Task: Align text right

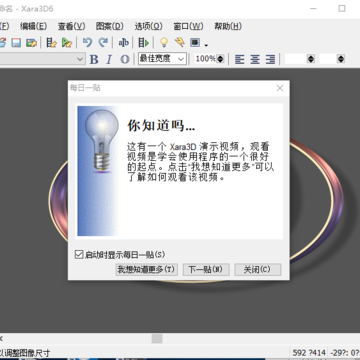Action: pyautogui.click(x=270, y=59)
